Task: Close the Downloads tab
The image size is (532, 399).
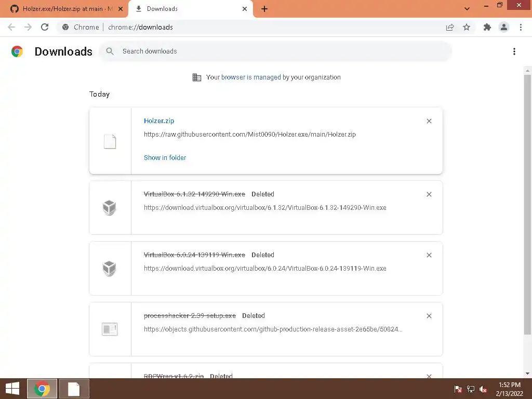Action: pyautogui.click(x=245, y=9)
